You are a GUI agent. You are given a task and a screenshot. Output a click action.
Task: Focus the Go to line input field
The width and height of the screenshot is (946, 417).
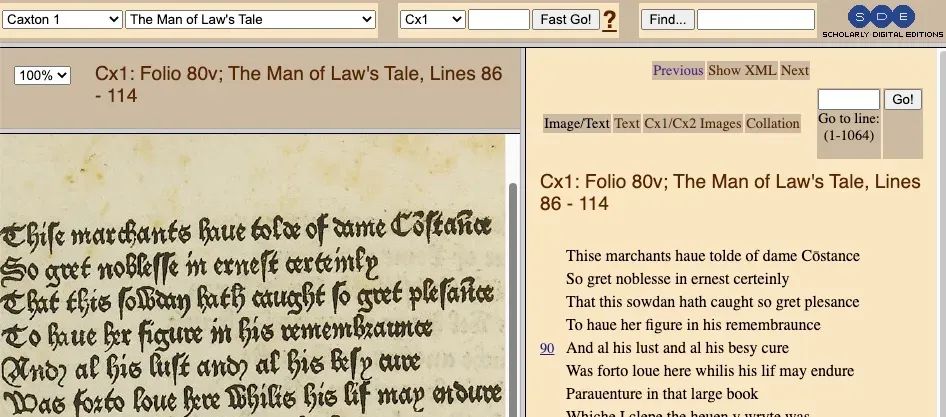coord(848,100)
